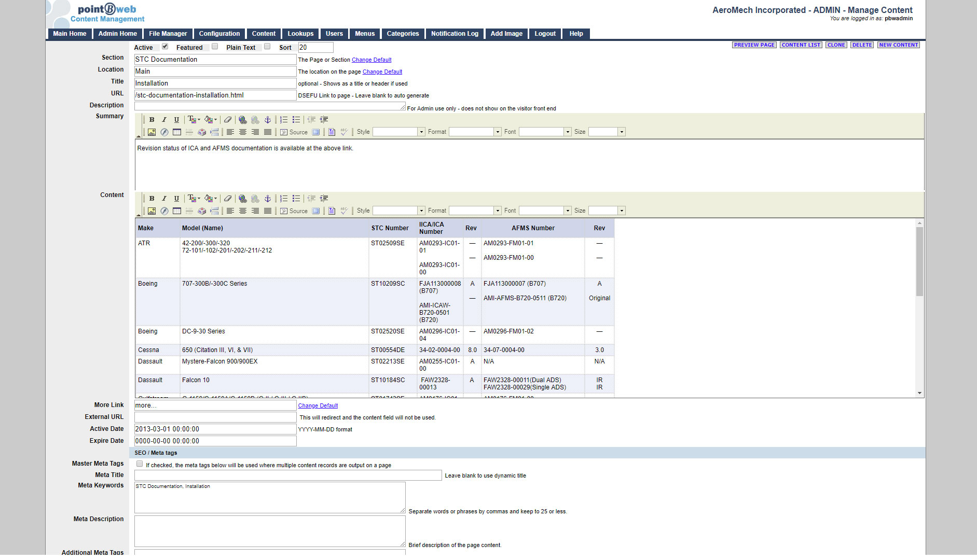This screenshot has height=560, width=977.
Task: Insert a hyperlink using the Content toolbar link icon
Action: click(242, 199)
